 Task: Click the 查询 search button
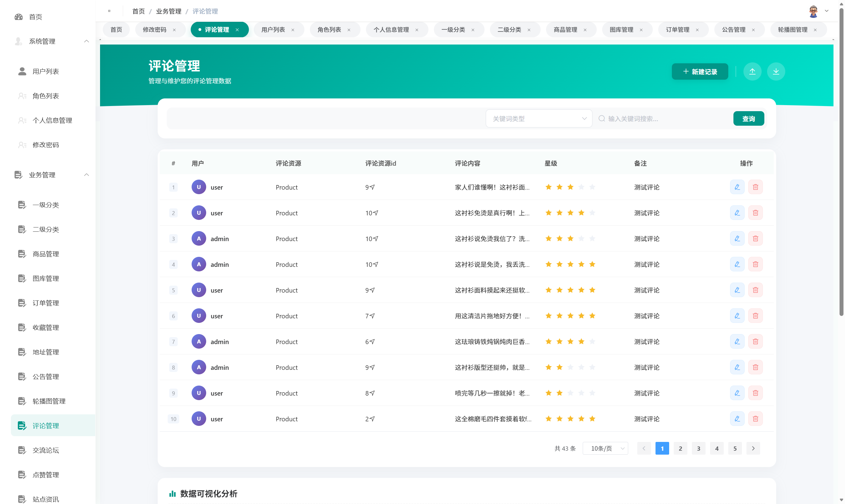tap(749, 118)
